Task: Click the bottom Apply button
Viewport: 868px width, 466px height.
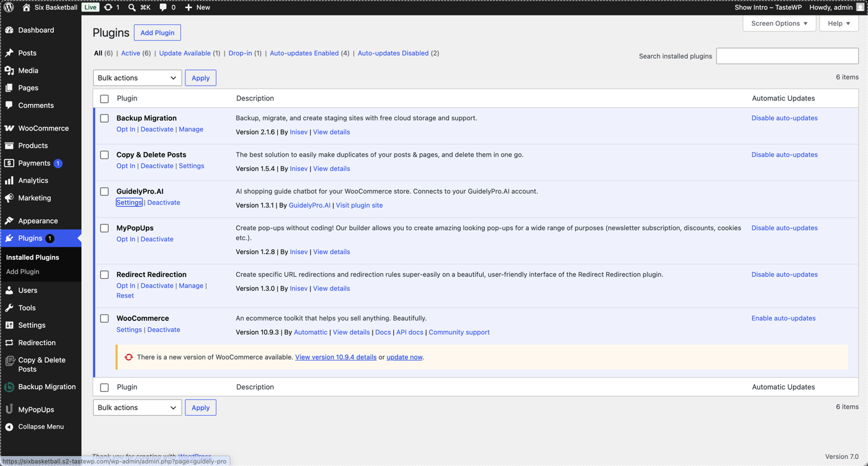Action: tap(200, 408)
